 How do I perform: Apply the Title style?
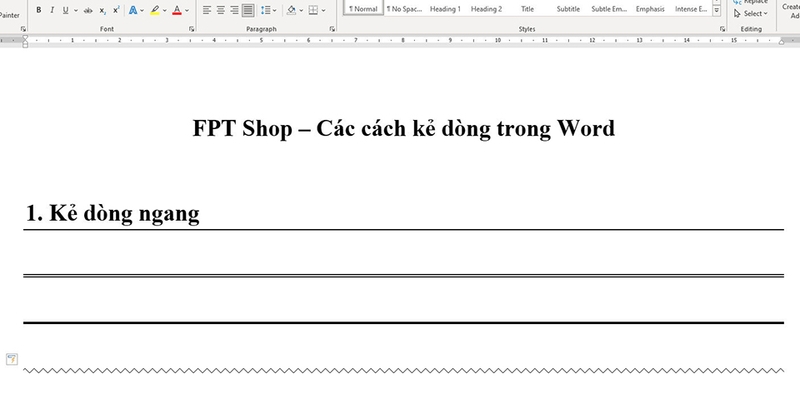[x=527, y=9]
